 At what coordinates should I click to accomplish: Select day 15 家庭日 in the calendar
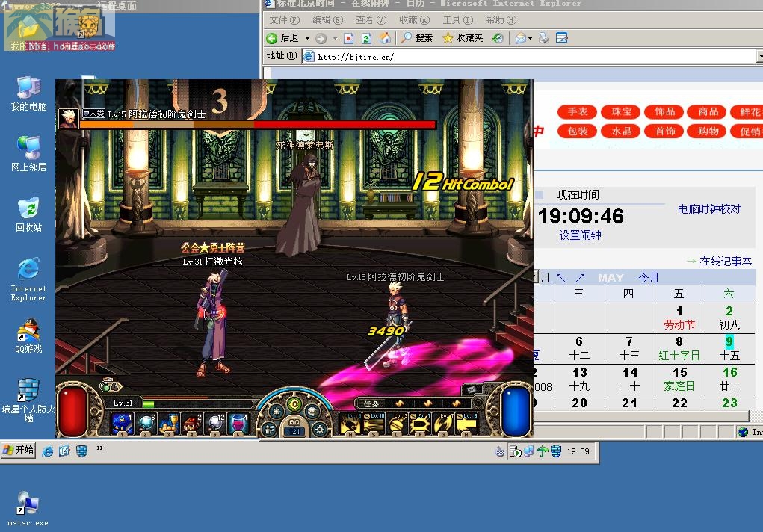pos(679,379)
